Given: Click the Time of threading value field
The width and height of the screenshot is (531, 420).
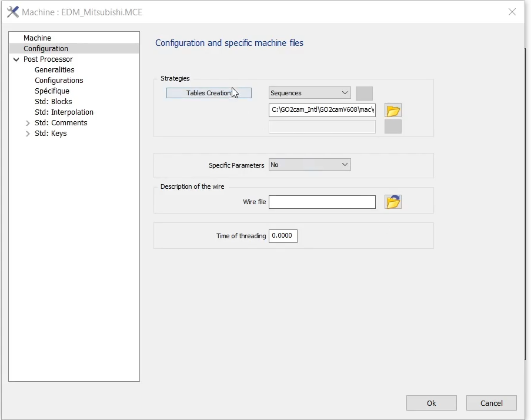Looking at the screenshot, I should coord(283,236).
